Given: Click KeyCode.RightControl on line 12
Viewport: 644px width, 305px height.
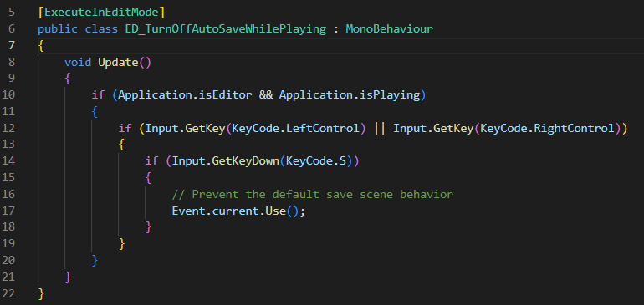Looking at the screenshot, I should [547, 128].
